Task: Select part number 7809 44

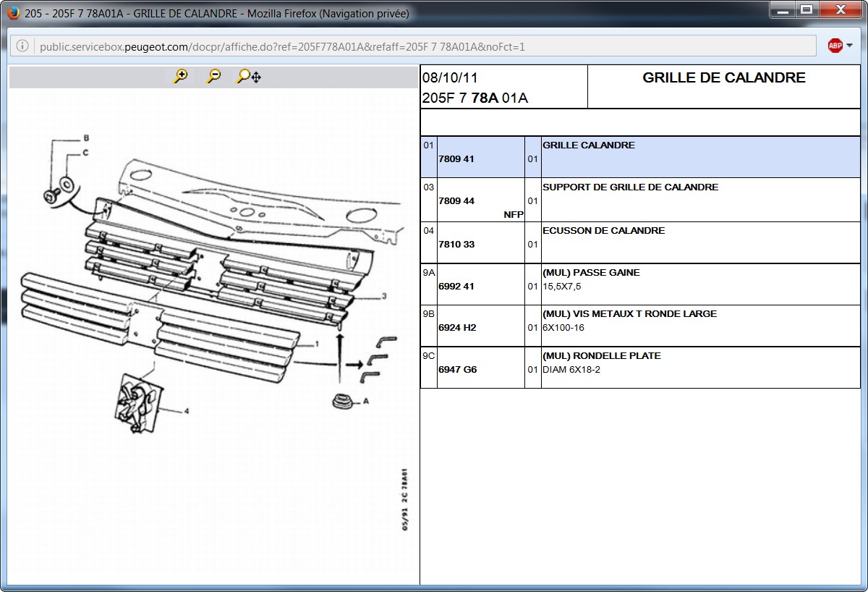Action: 456,201
